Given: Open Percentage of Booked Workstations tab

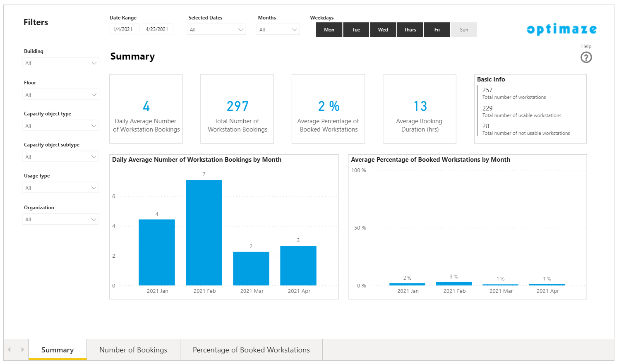Looking at the screenshot, I should coord(251,350).
